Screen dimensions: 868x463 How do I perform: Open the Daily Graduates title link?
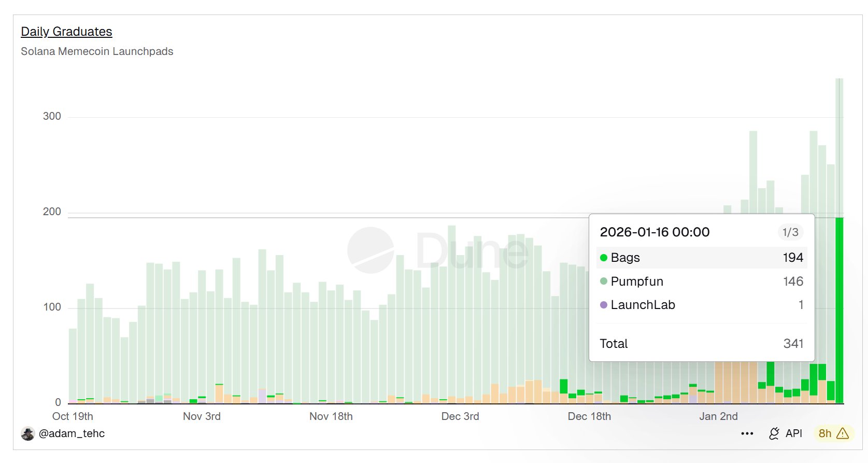point(66,32)
